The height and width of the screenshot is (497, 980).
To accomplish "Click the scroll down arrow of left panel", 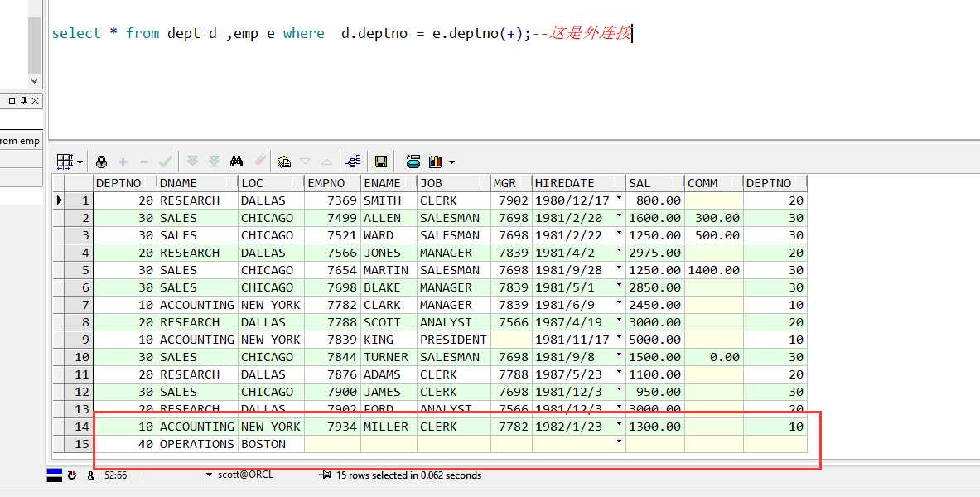I will point(34,80).
